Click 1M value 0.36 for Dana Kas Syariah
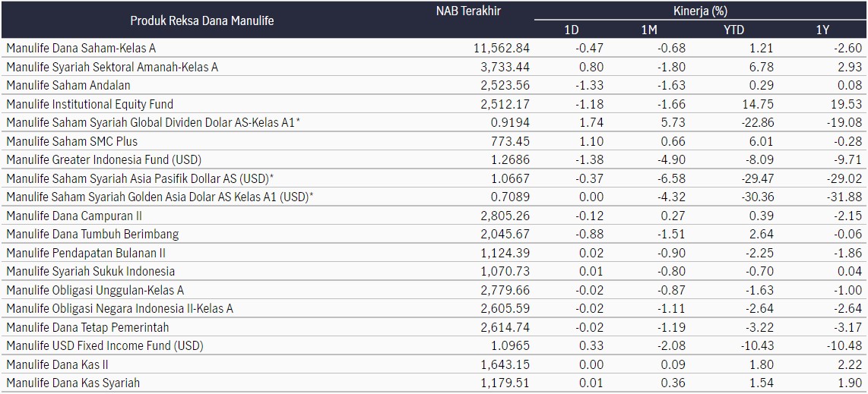This screenshot has height=394, width=868. 675,383
